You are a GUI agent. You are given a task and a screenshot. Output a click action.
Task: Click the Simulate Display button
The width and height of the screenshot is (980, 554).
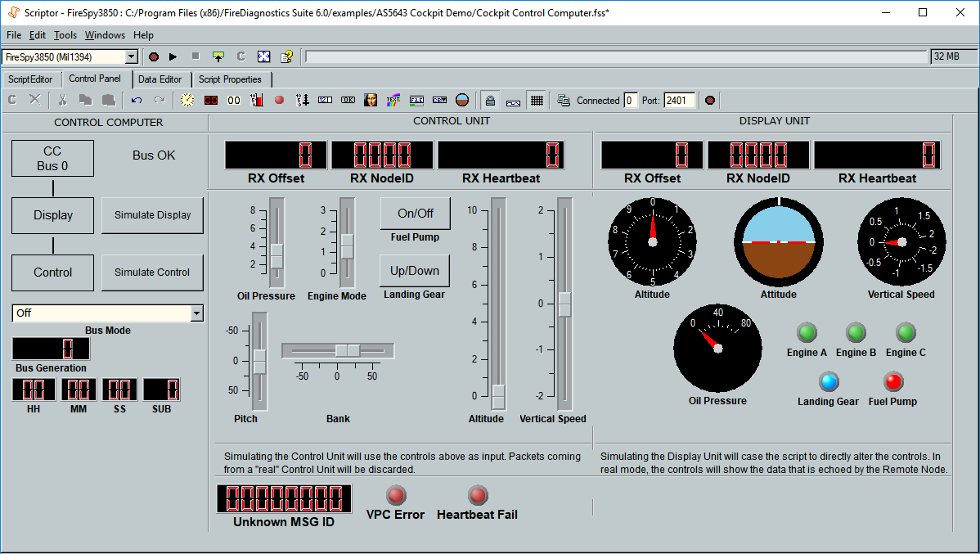[x=151, y=215]
